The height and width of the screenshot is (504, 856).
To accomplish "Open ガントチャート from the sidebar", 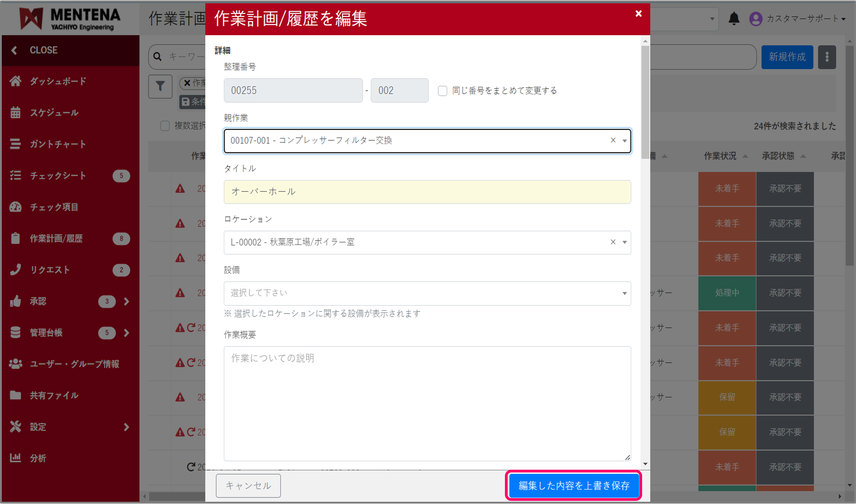I will coord(16,144).
